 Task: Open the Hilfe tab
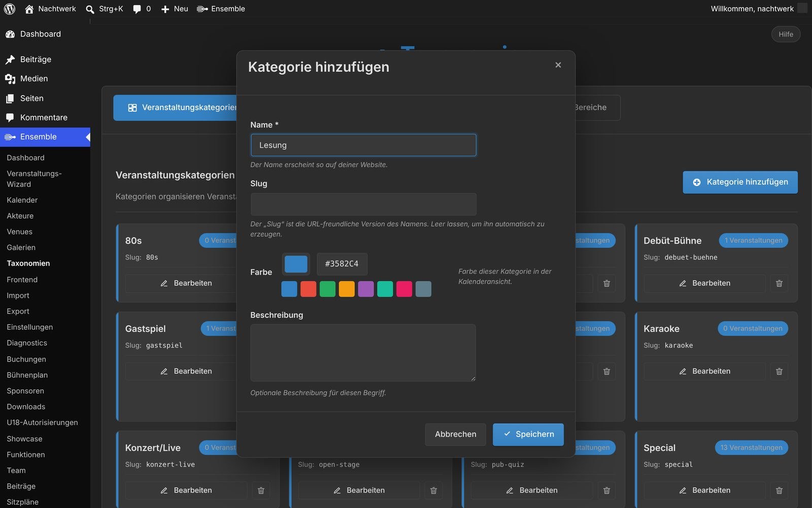786,35
